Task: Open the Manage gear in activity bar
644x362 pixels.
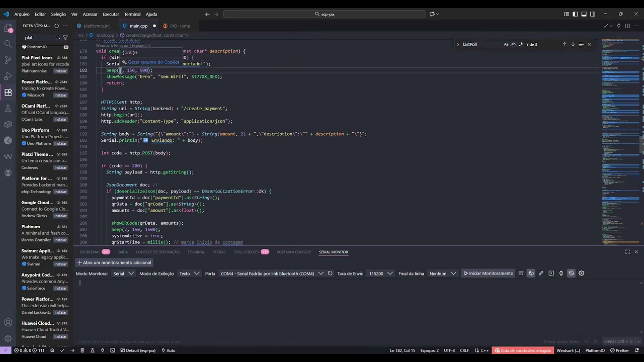Action: click(x=8, y=339)
